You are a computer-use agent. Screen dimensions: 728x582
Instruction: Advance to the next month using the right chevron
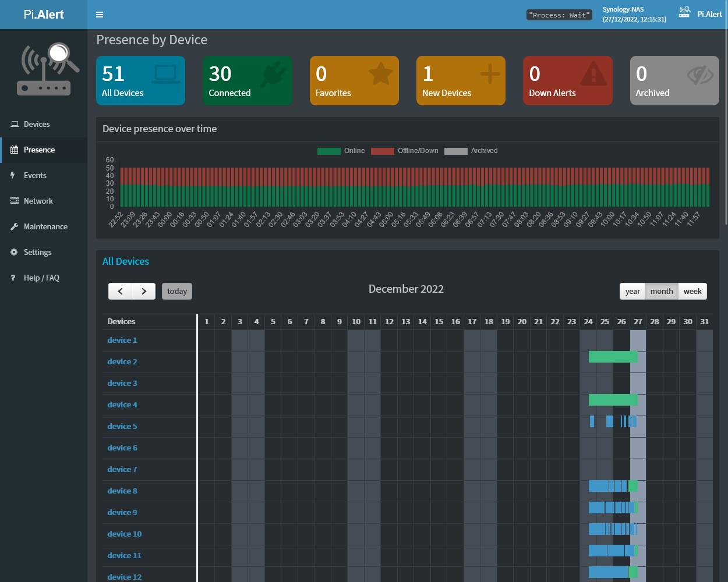coord(144,291)
